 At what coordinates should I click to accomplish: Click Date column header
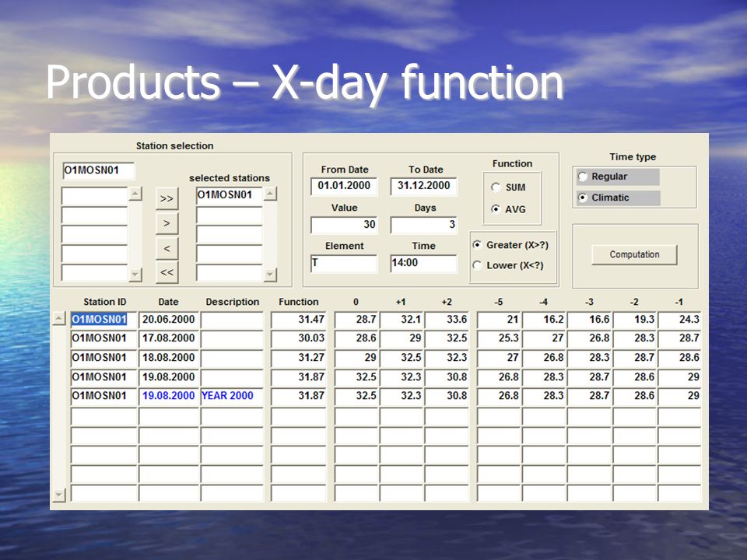coord(168,302)
